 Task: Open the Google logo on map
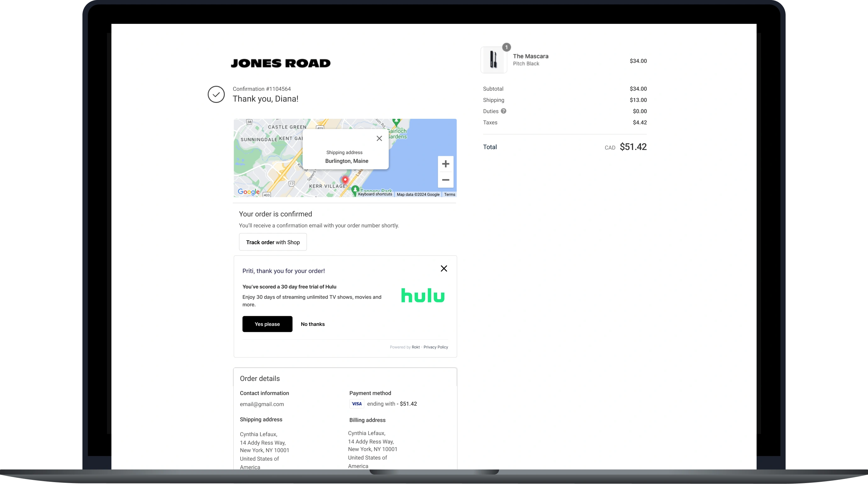point(249,192)
